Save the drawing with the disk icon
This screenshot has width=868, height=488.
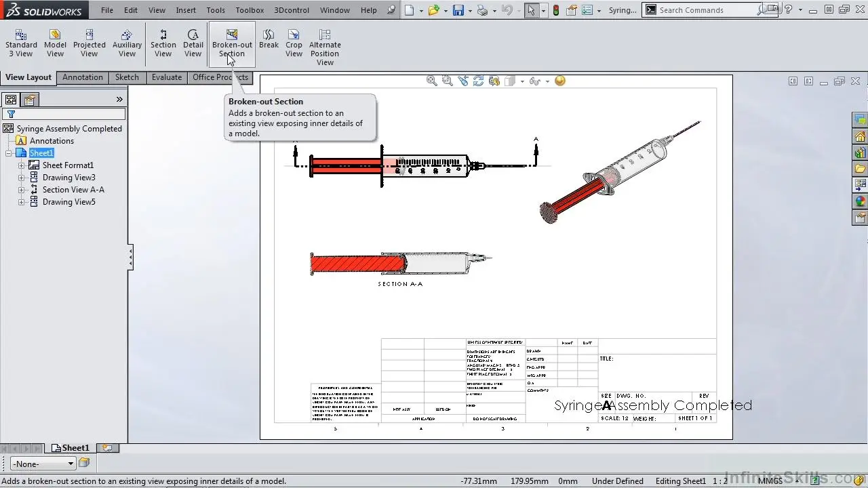[458, 10]
